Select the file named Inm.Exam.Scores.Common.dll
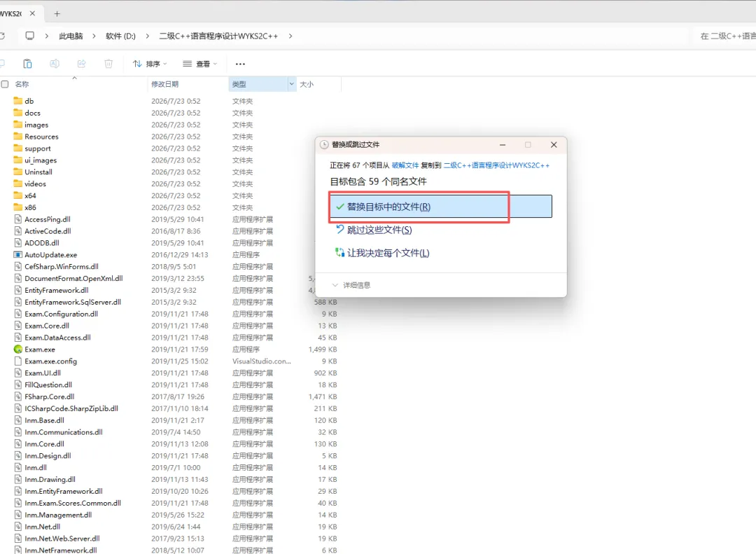 [73, 503]
